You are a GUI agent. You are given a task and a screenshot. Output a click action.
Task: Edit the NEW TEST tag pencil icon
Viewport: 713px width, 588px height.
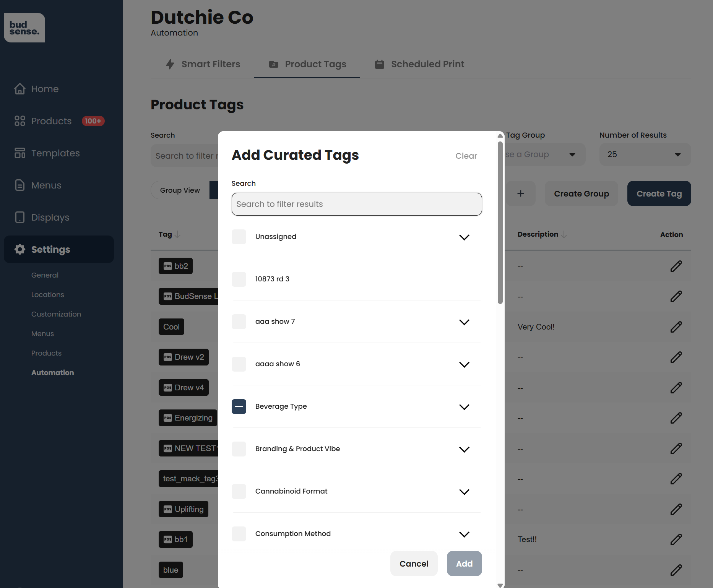coord(676,448)
